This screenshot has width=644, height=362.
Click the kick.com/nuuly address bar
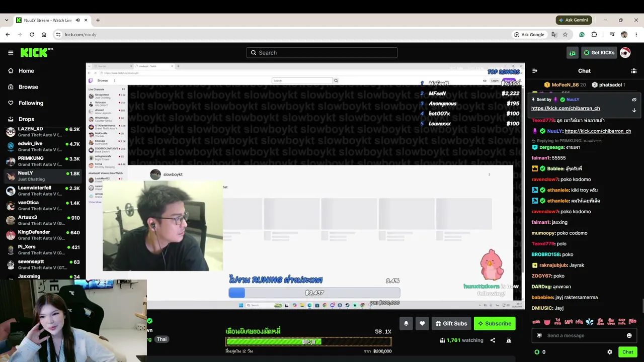(x=282, y=35)
